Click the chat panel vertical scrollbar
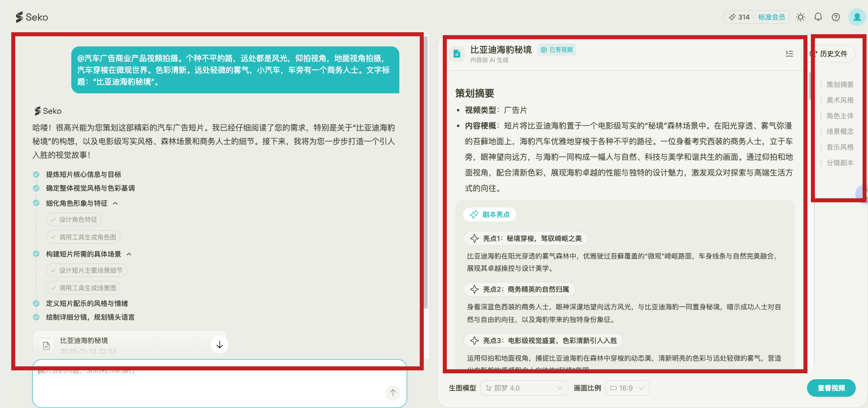Screen dimensions: 868x408 (x=426, y=173)
